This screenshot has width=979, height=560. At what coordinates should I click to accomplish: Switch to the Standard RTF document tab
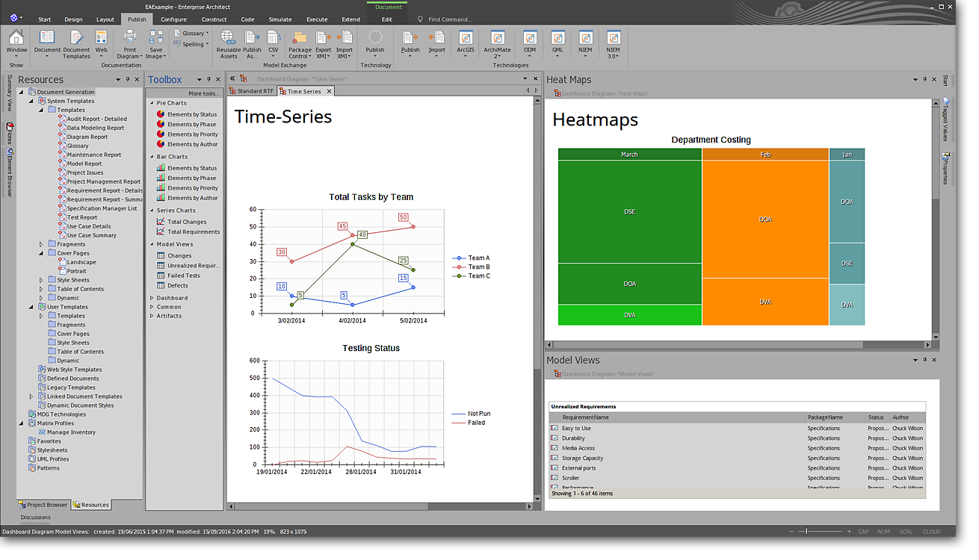pos(255,91)
